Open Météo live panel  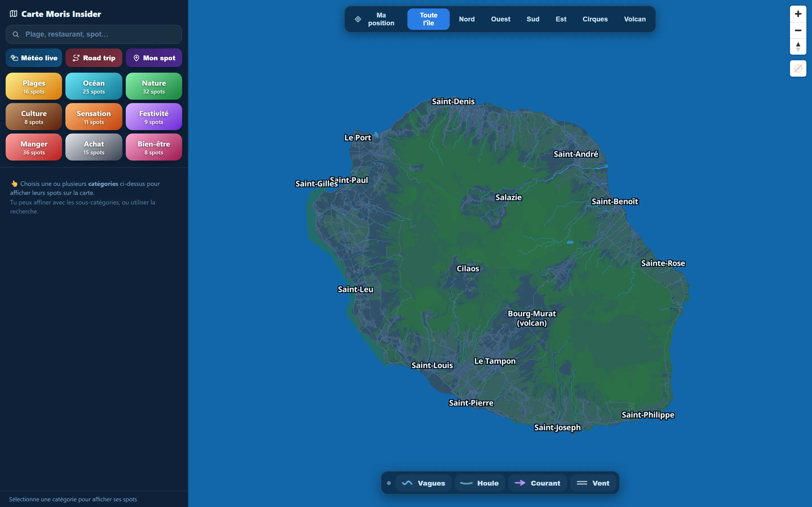pos(34,58)
